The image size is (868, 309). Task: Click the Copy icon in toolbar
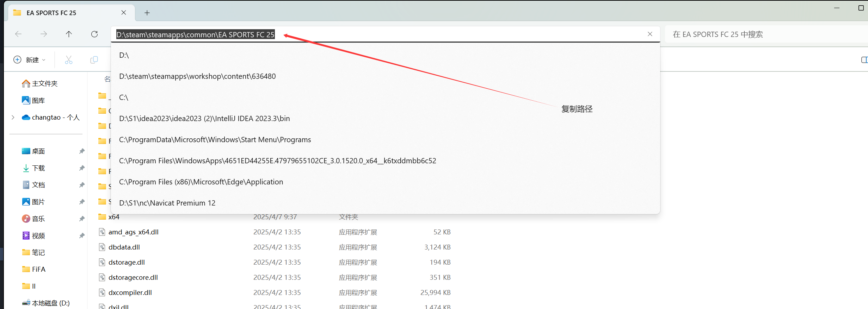pos(94,60)
